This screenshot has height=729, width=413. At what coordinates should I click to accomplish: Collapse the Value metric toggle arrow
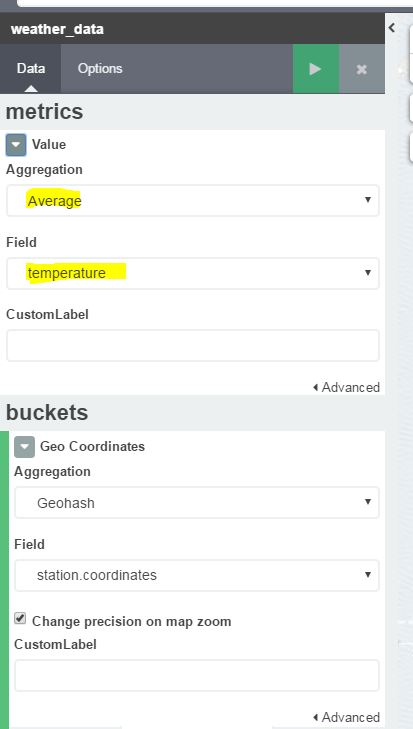[16, 145]
